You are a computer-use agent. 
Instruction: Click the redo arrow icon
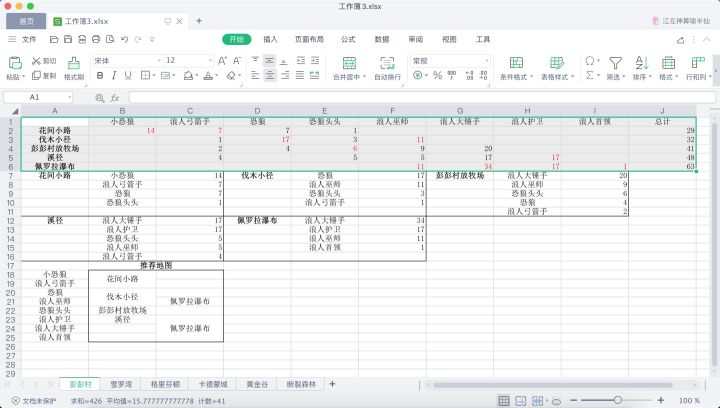(x=138, y=39)
